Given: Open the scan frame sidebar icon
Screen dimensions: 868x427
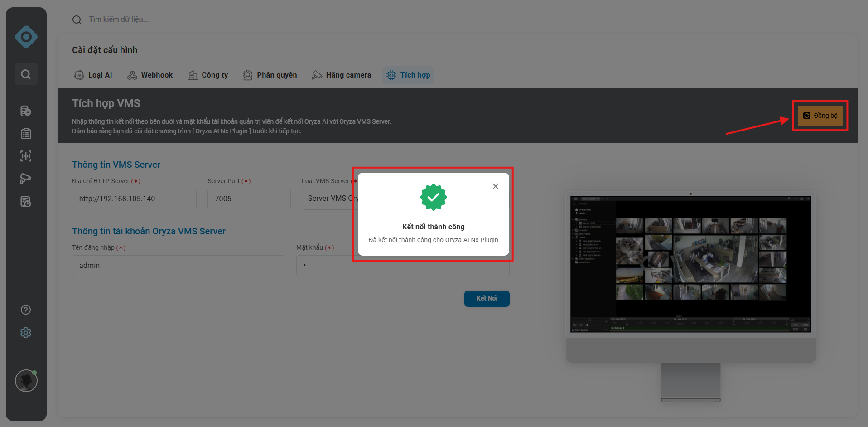Looking at the screenshot, I should (x=26, y=156).
